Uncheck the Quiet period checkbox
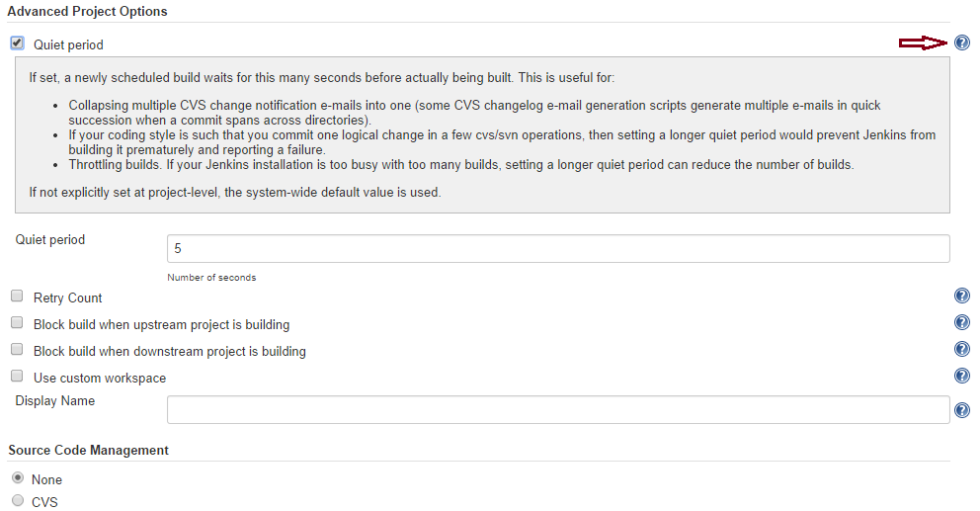Screen dimensions: 980x511 [17, 43]
